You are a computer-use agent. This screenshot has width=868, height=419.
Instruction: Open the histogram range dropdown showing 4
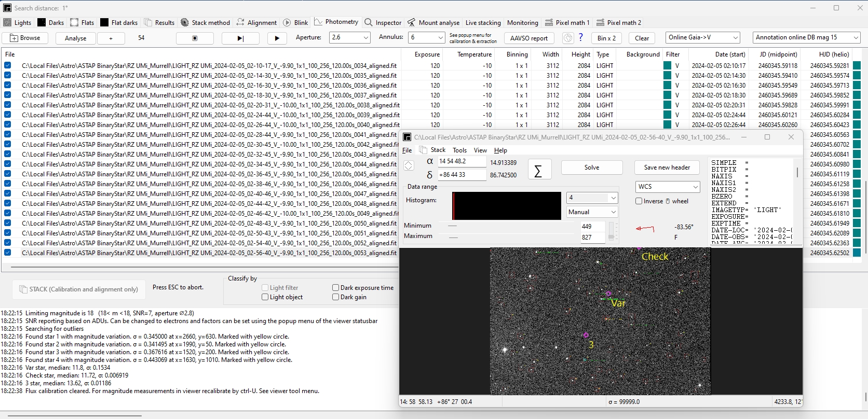[x=592, y=198]
